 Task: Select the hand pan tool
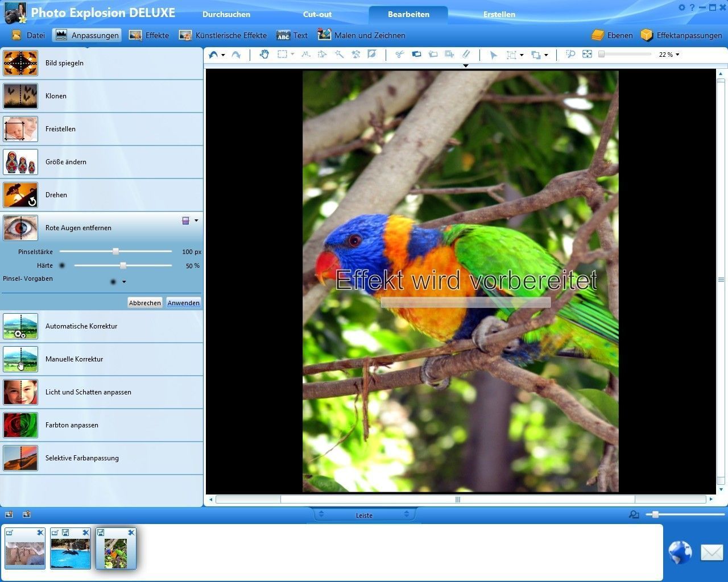point(264,55)
